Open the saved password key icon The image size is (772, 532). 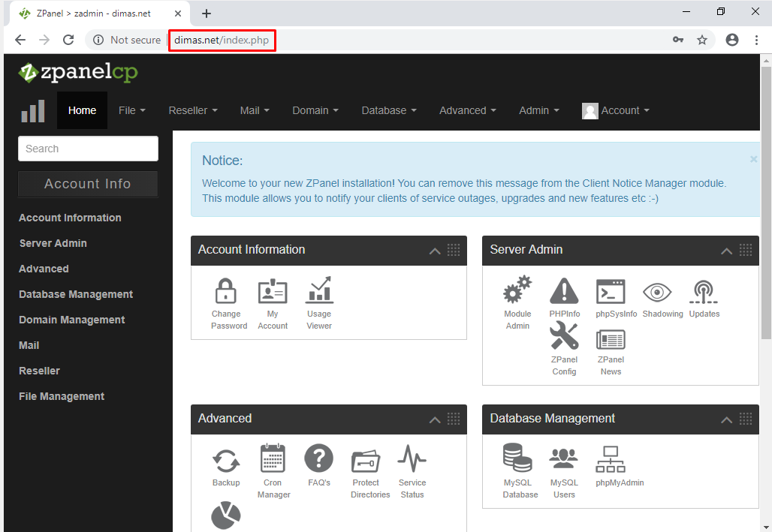678,40
